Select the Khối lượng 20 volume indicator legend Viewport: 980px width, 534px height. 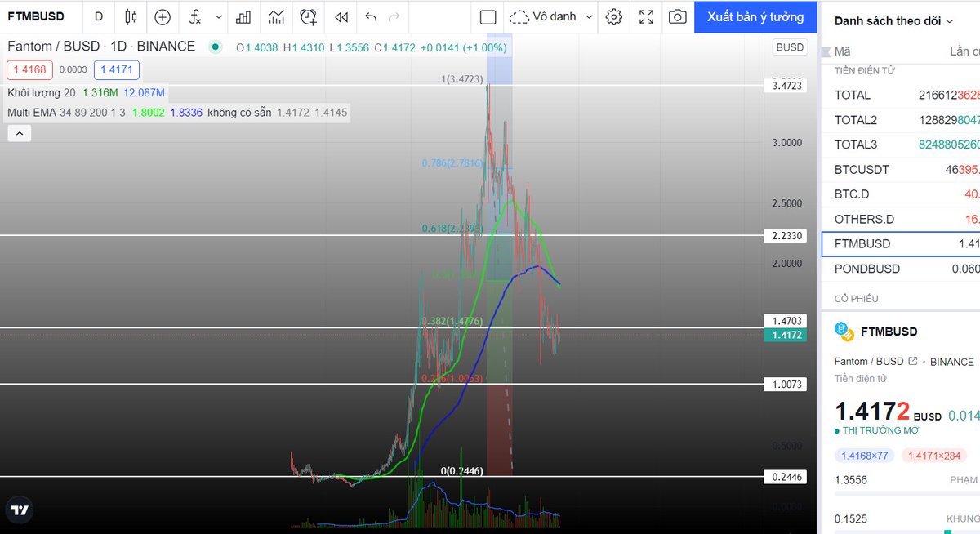pos(42,93)
